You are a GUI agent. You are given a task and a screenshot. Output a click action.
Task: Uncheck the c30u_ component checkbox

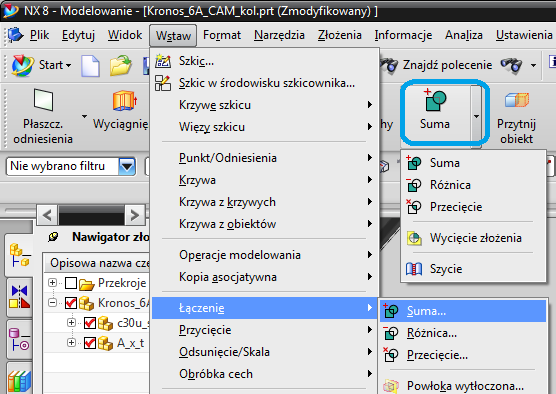[x=90, y=323]
